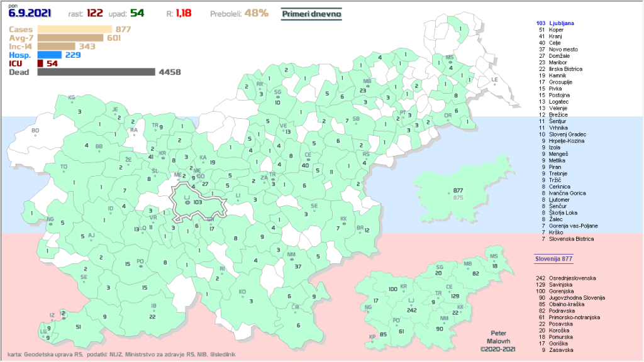Screen dimensions: 644x362
Task: Click Osrednjeslovenska in the regions list
Action: (x=572, y=277)
